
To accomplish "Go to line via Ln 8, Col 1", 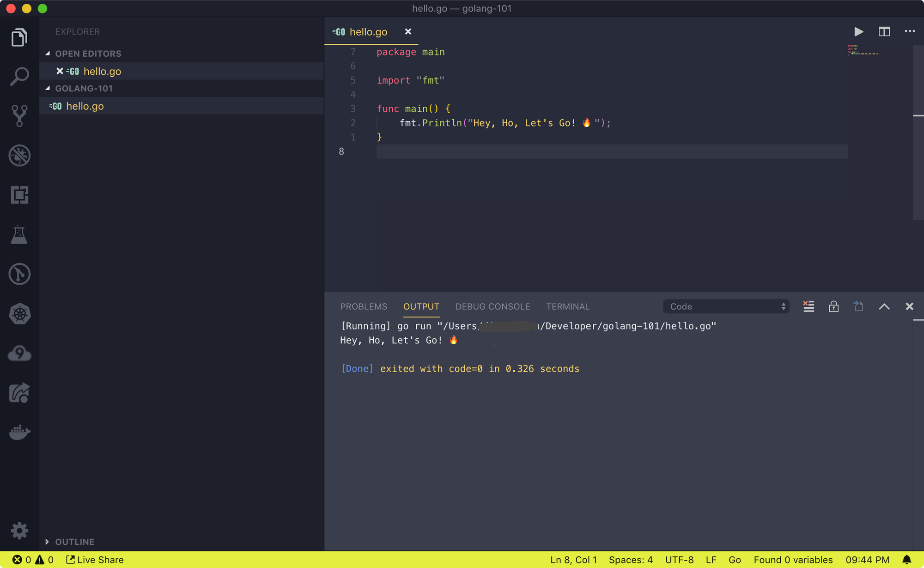I will (573, 560).
